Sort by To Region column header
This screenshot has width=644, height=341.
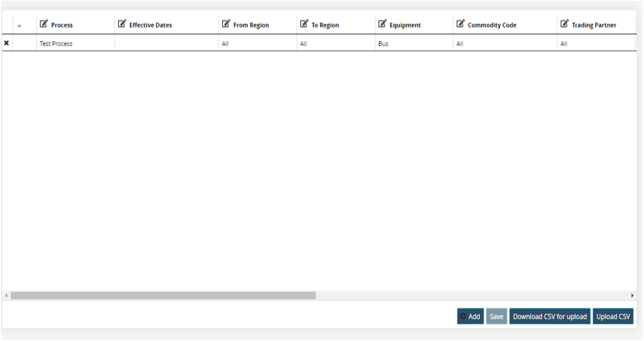coord(325,25)
